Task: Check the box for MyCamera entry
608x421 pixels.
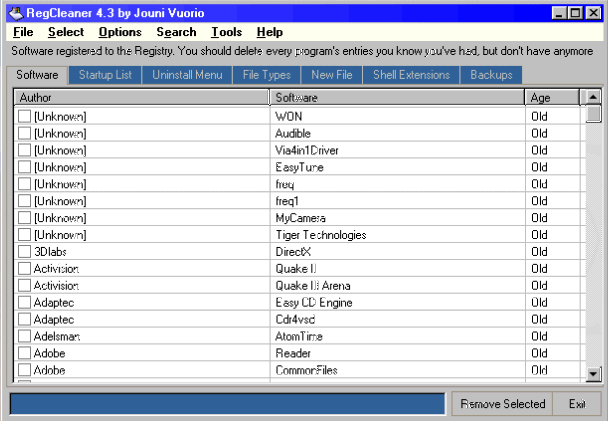Action: click(24, 218)
